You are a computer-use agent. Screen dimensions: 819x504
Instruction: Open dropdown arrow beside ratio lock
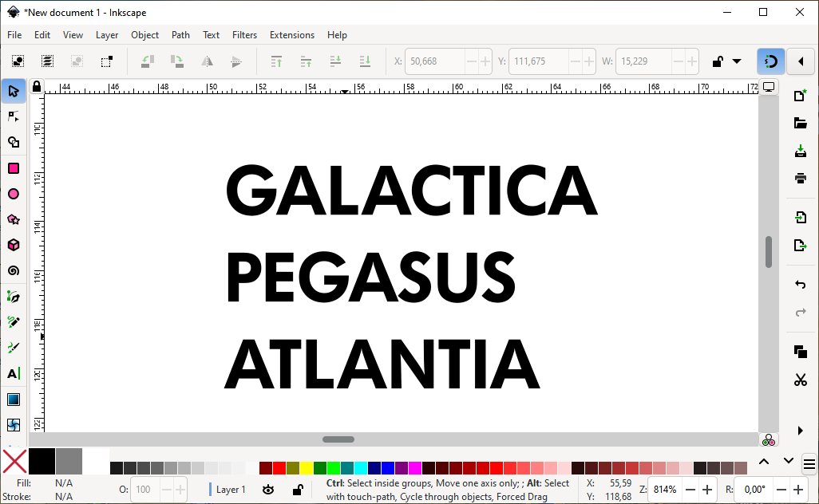(737, 61)
